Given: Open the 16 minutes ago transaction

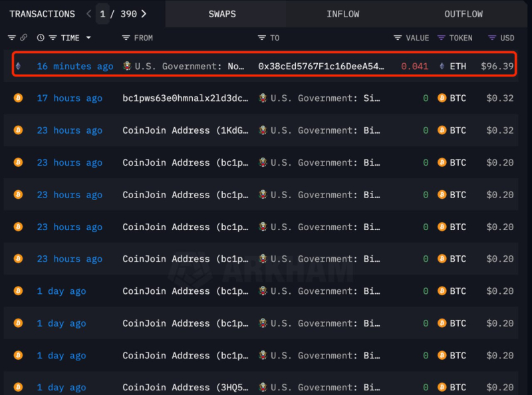Looking at the screenshot, I should click(75, 66).
